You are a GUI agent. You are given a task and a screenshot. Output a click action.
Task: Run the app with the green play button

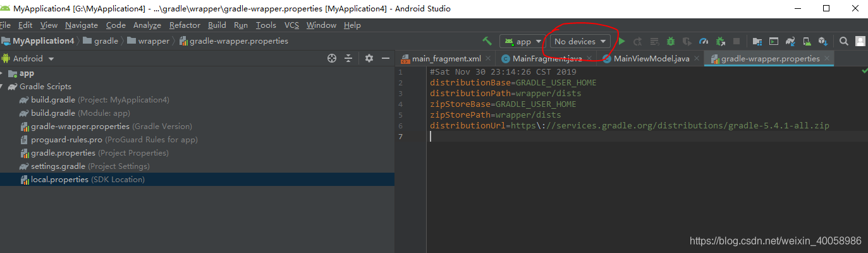621,41
